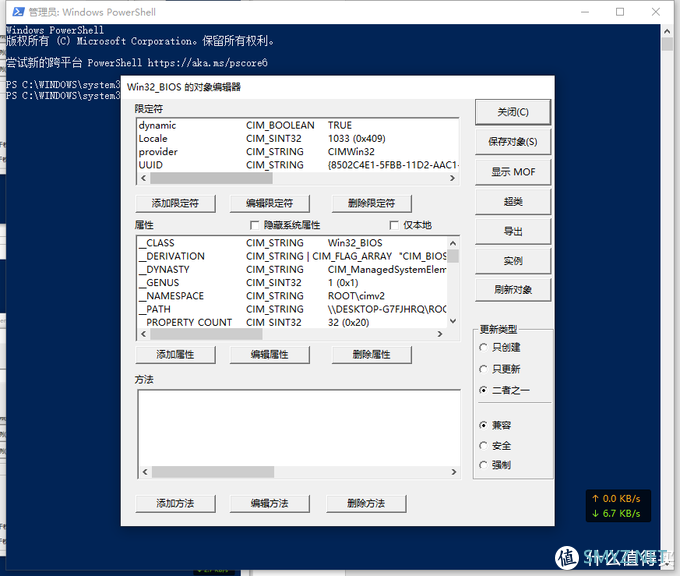
Task: Choose the 强制 radio option
Action: point(483,465)
